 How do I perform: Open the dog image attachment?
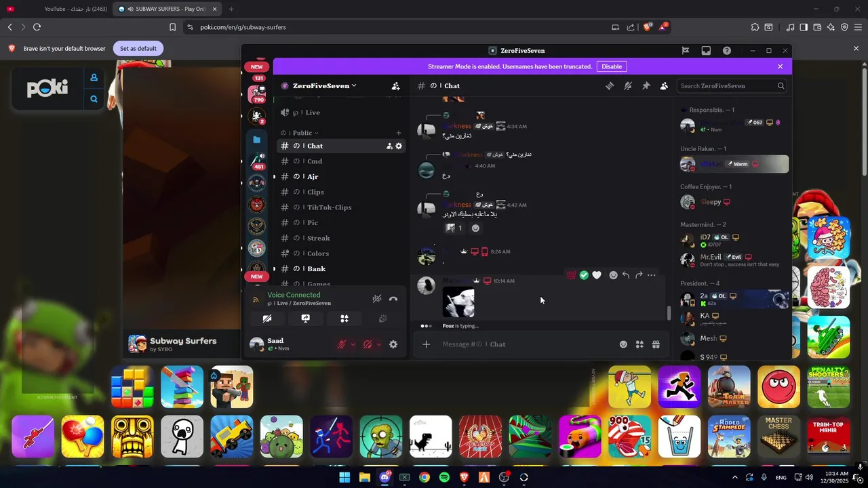[458, 302]
